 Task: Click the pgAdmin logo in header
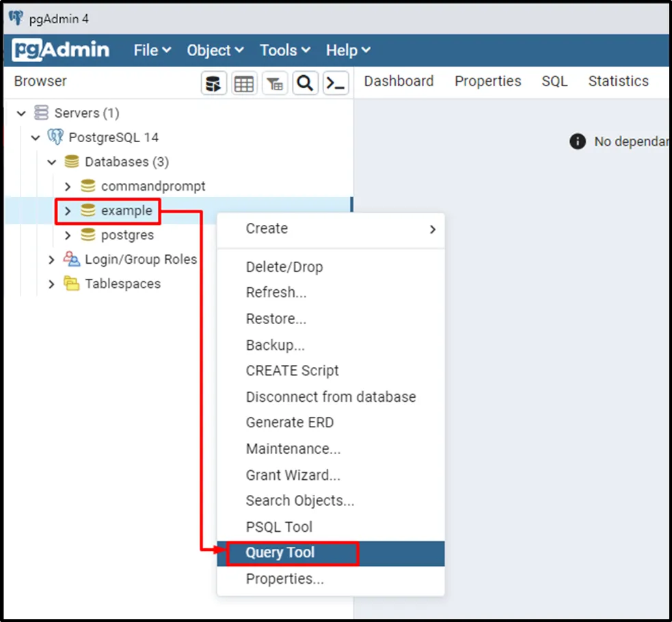coord(61,50)
